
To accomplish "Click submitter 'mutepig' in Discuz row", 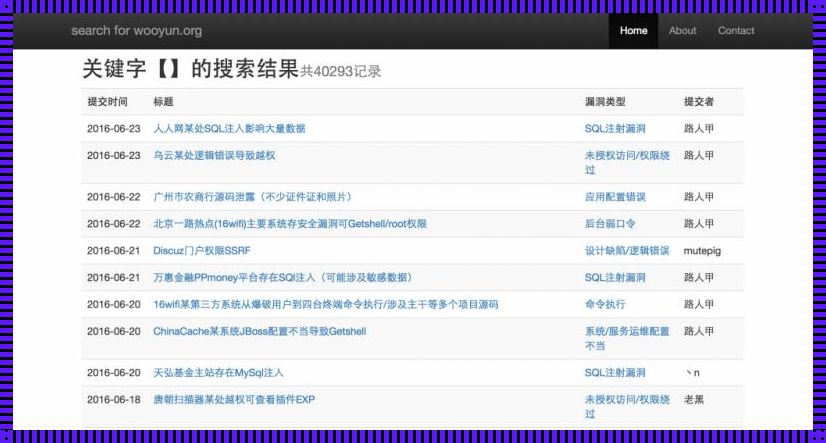I will (702, 251).
